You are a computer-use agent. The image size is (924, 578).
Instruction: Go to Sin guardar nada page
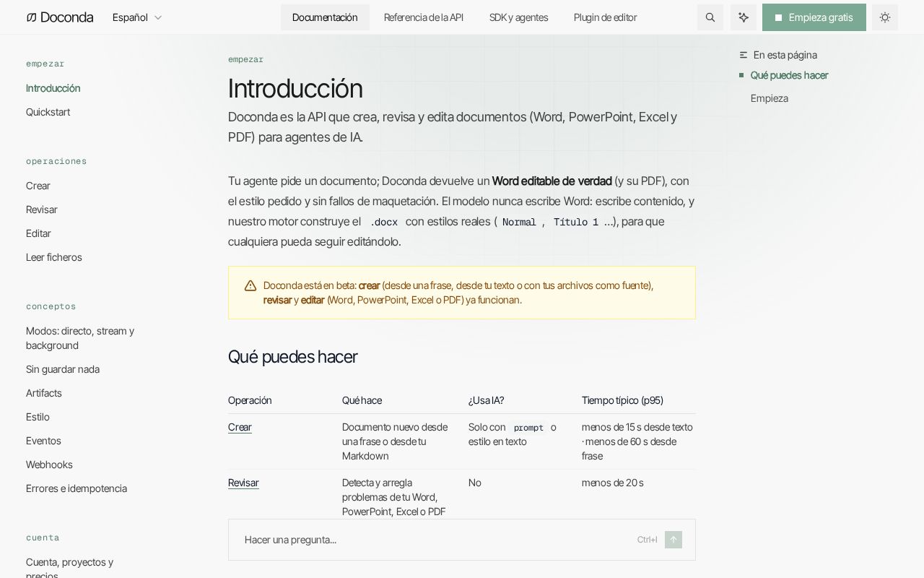point(63,369)
